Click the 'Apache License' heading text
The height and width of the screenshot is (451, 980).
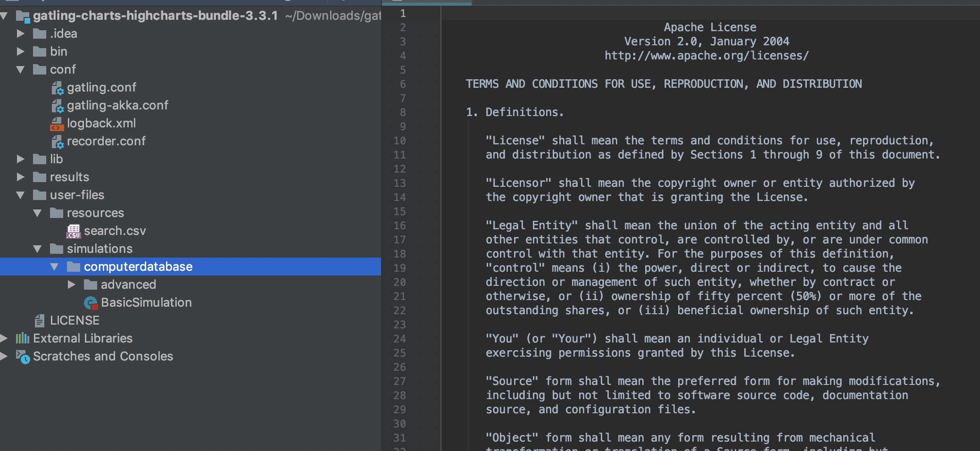click(x=710, y=27)
